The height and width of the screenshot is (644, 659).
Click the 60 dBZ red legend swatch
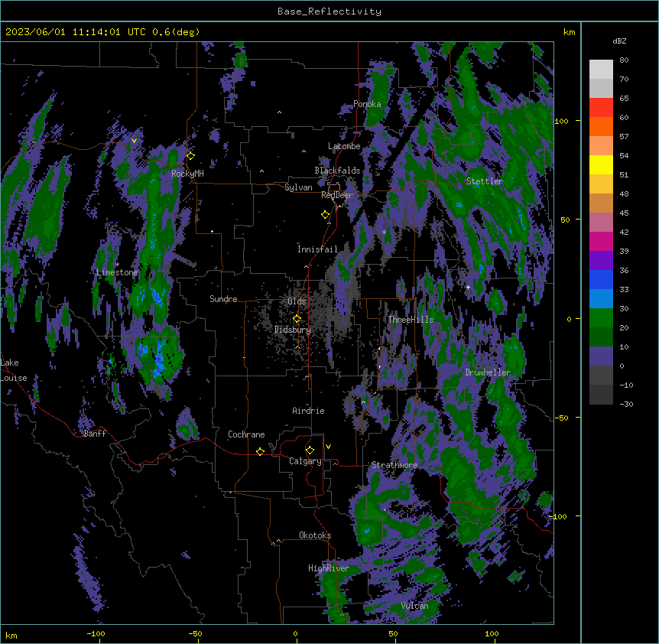(x=601, y=108)
